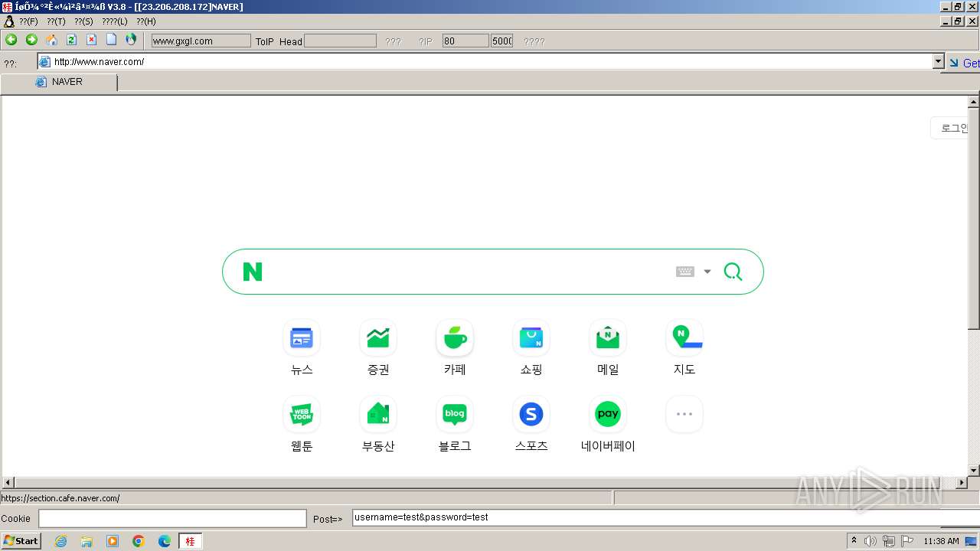
Task: Launch Internet Explorer from the taskbar
Action: 60,541
